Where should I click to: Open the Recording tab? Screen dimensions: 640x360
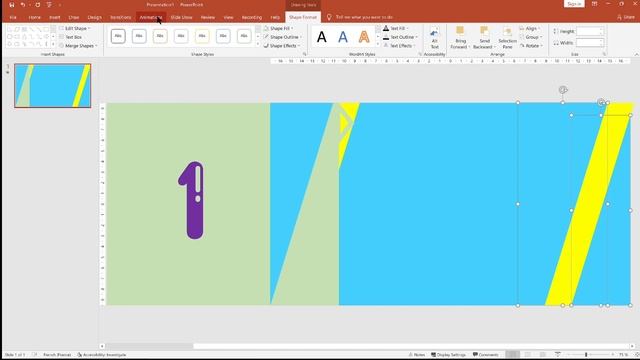point(251,18)
